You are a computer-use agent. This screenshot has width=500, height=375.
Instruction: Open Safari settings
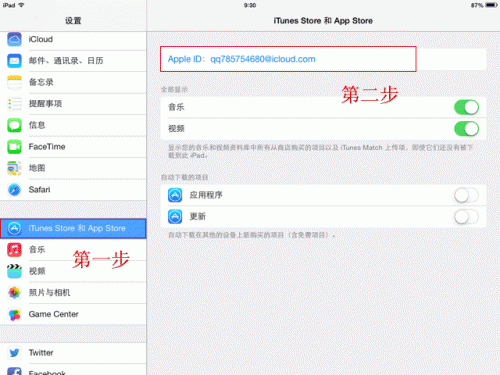point(73,190)
